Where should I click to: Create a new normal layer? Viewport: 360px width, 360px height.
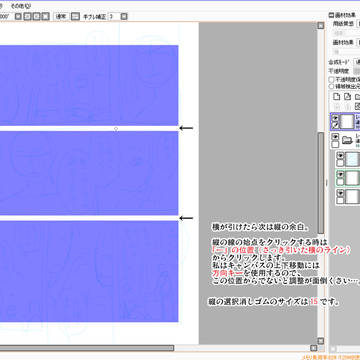337,97
